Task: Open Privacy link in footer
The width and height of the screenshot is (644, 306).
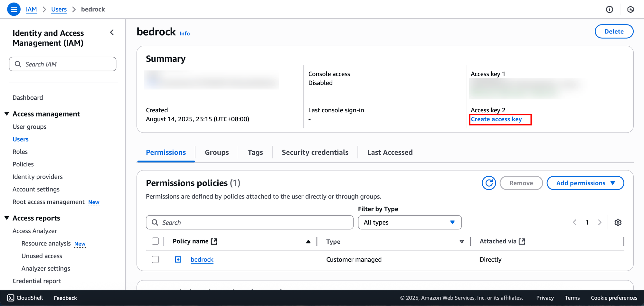Action: click(x=545, y=298)
